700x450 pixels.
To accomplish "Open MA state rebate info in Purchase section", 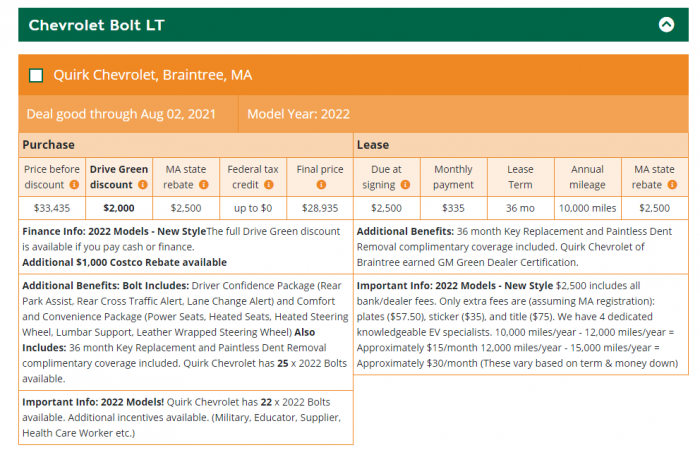I will 204,185.
